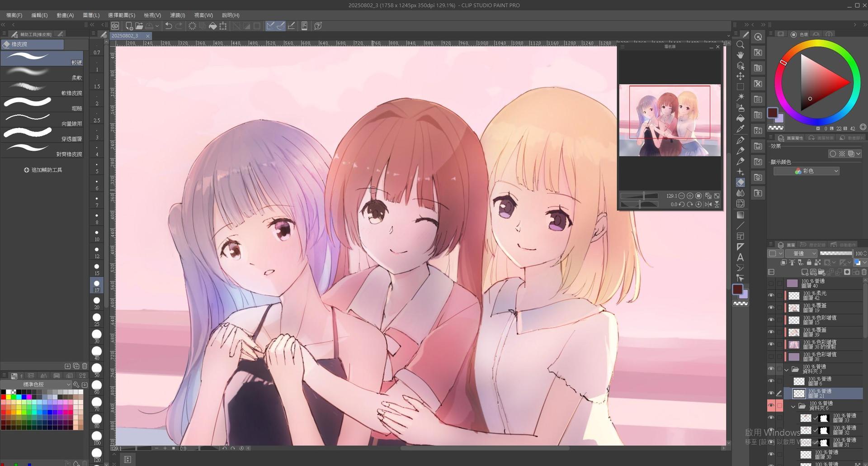Click 追加輔助工具 to add sub tool
Image resolution: width=868 pixels, height=466 pixels.
43,170
